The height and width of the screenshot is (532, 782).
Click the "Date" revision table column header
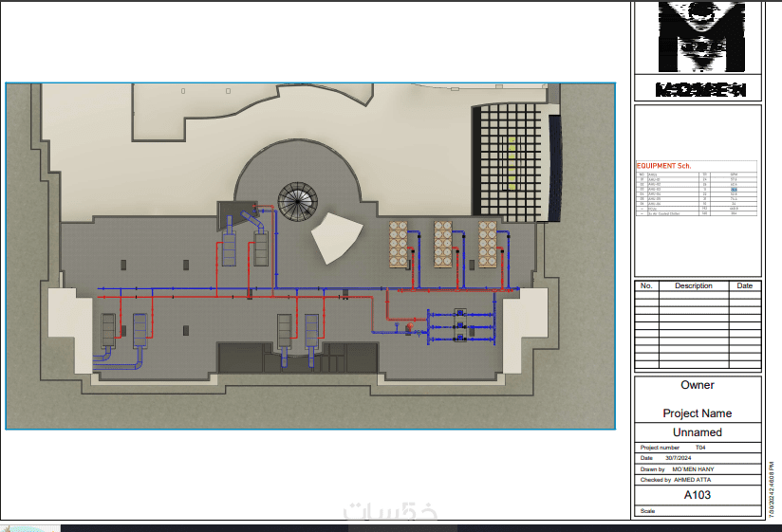(745, 286)
